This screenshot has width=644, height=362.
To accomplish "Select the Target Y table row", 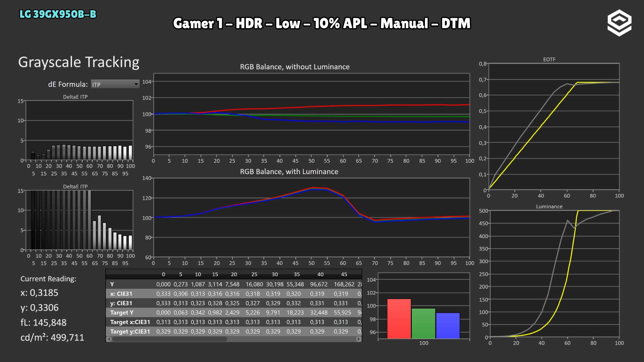I will point(234,313).
